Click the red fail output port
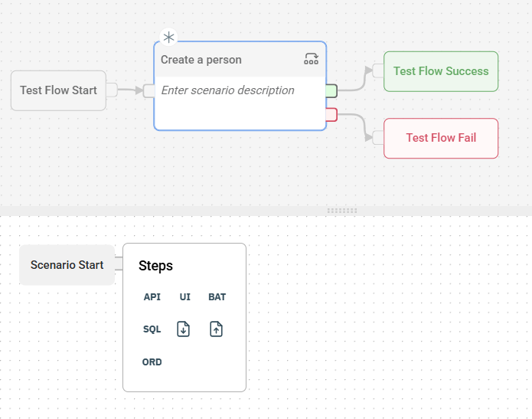The image size is (532, 419). pyautogui.click(x=331, y=115)
